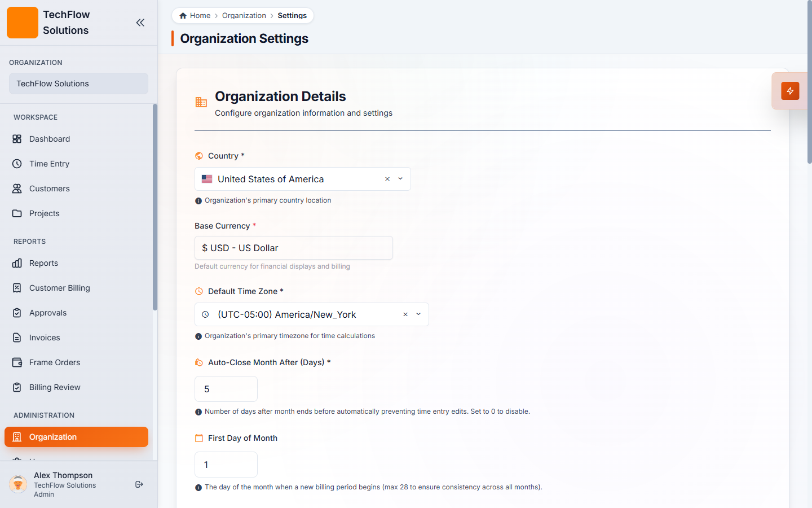This screenshot has width=812, height=508.
Task: Click the Organization building icon in sidebar
Action: [17, 437]
